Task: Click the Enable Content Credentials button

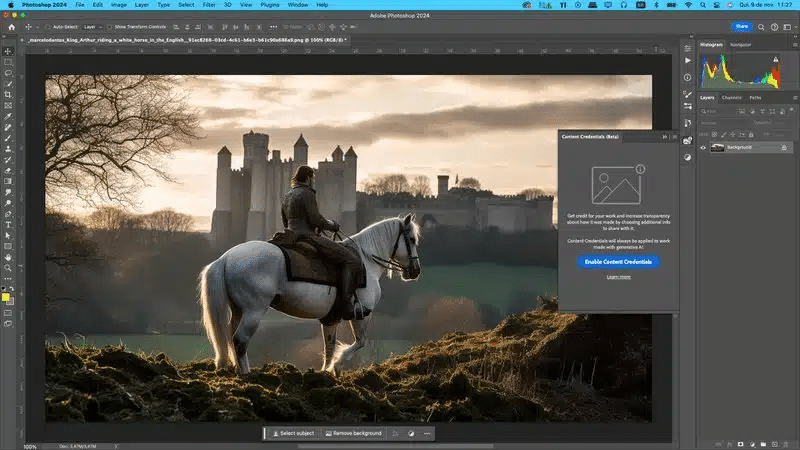Action: pyautogui.click(x=618, y=261)
